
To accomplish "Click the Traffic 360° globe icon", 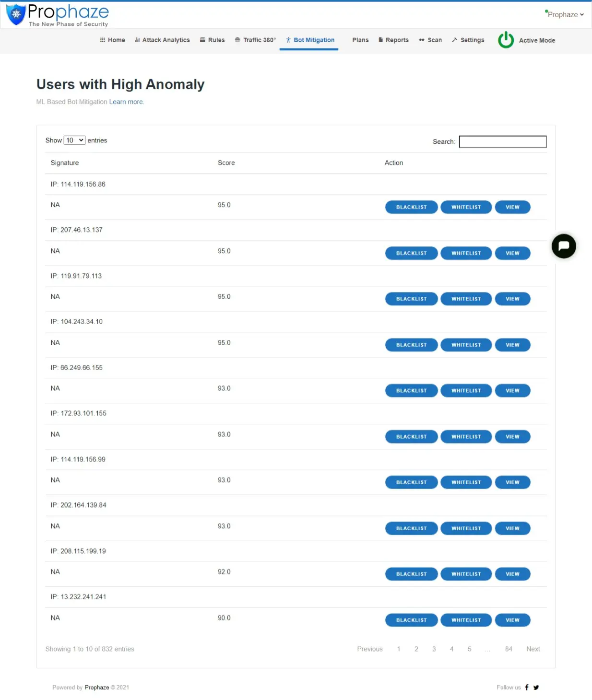I will point(237,40).
